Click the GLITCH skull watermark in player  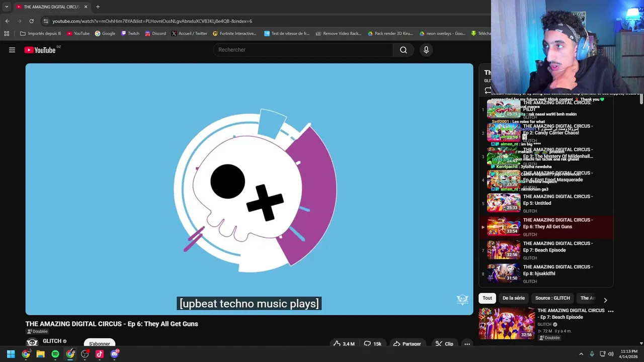tap(462, 300)
